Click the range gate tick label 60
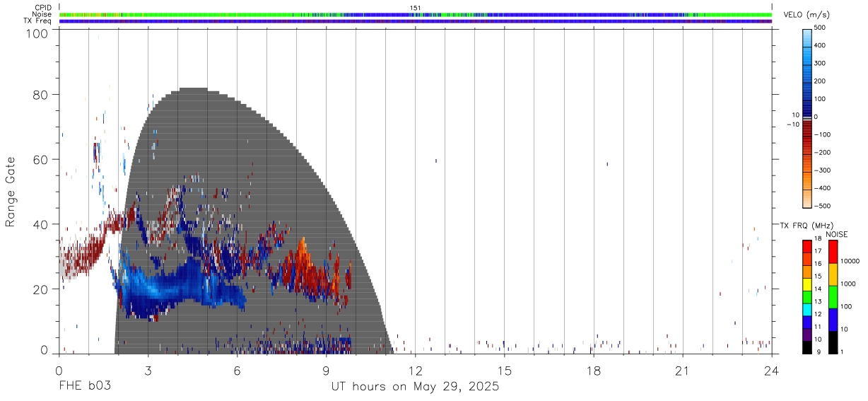This screenshot has height=401, width=868. [40, 160]
